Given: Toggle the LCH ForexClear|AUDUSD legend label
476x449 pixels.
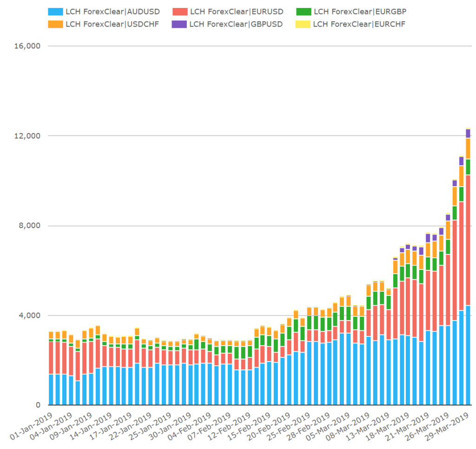Looking at the screenshot, I should (x=112, y=12).
